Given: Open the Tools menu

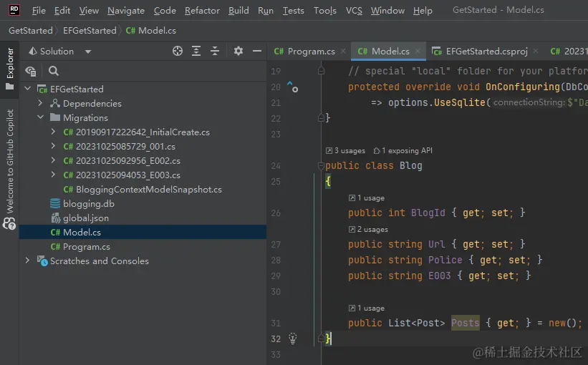Looking at the screenshot, I should click(x=325, y=11).
